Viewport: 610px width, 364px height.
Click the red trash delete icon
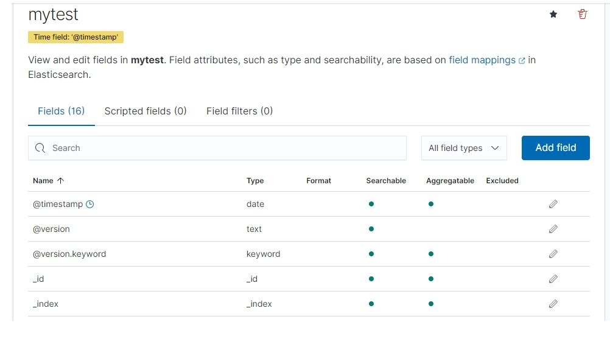point(583,15)
